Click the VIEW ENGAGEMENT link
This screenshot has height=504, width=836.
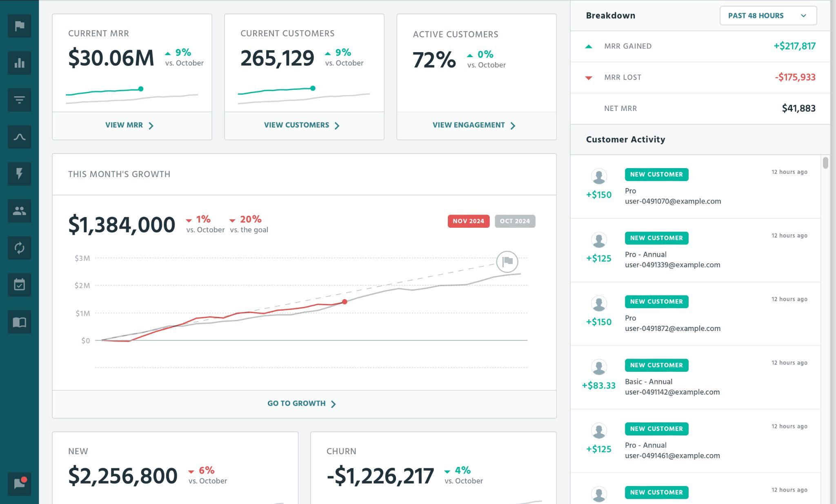(474, 125)
